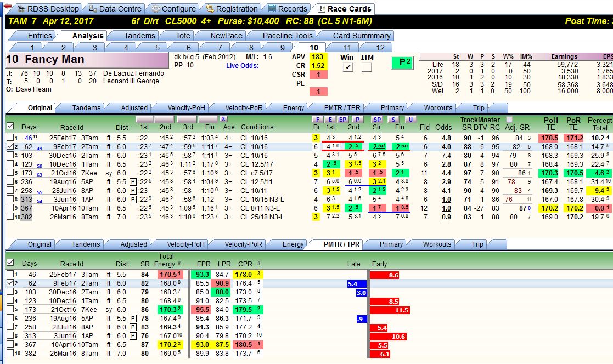Click the red 11.5 Early bar

(390, 310)
